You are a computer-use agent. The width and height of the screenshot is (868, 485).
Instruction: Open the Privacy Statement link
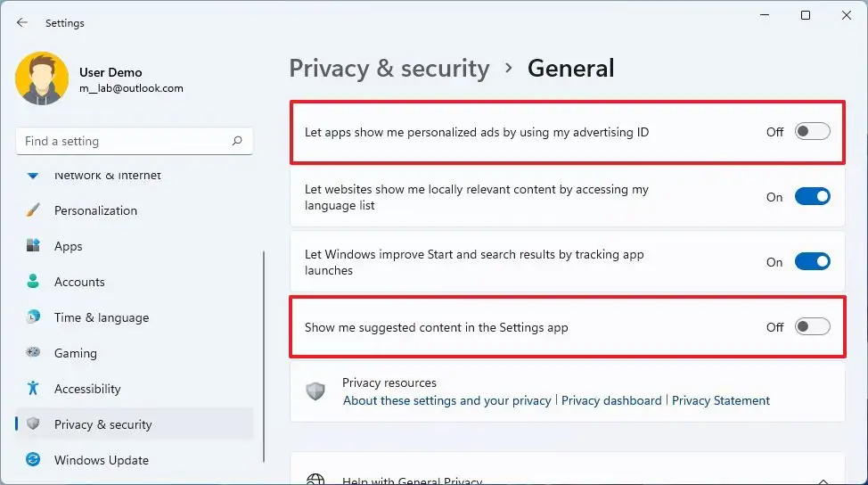click(x=721, y=401)
